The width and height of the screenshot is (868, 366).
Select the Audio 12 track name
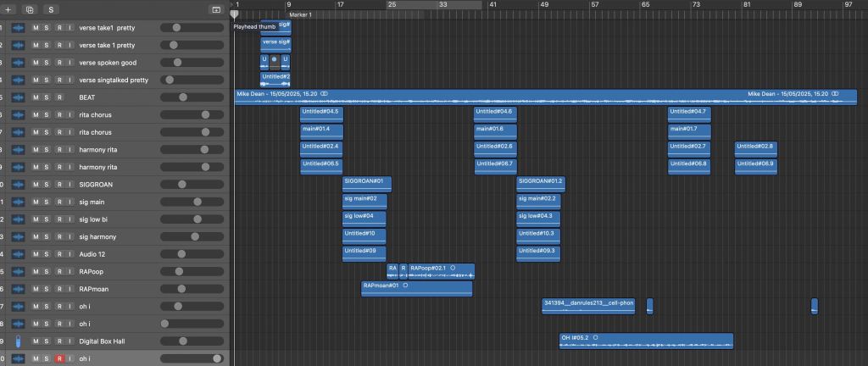tap(92, 254)
